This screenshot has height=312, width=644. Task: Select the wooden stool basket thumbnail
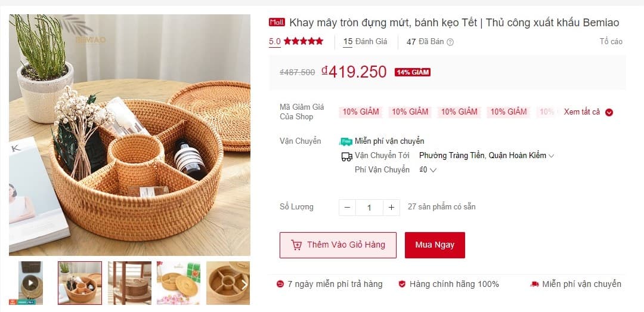(130, 283)
